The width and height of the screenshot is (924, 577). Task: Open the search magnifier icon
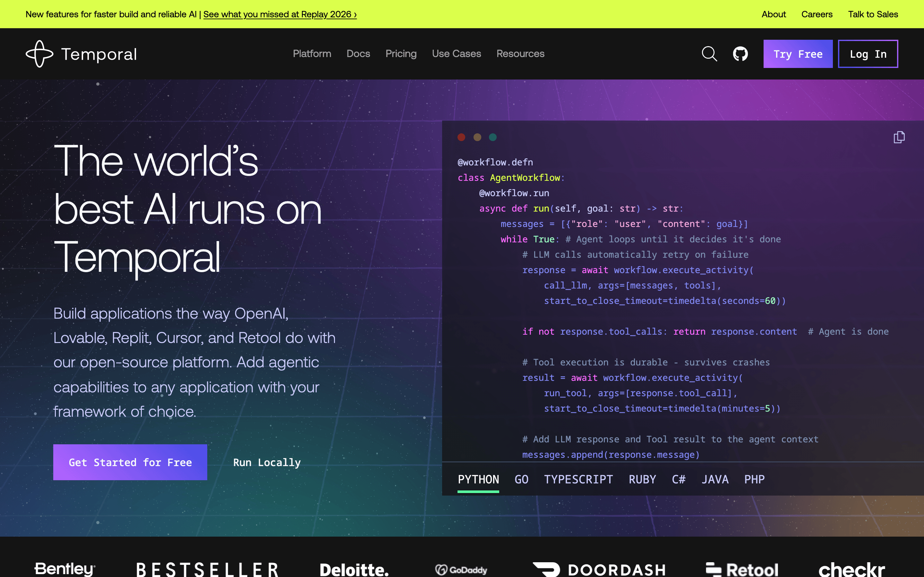709,54
